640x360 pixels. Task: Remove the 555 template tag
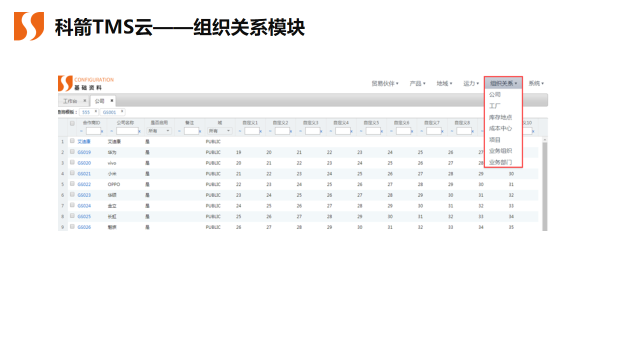click(96, 111)
